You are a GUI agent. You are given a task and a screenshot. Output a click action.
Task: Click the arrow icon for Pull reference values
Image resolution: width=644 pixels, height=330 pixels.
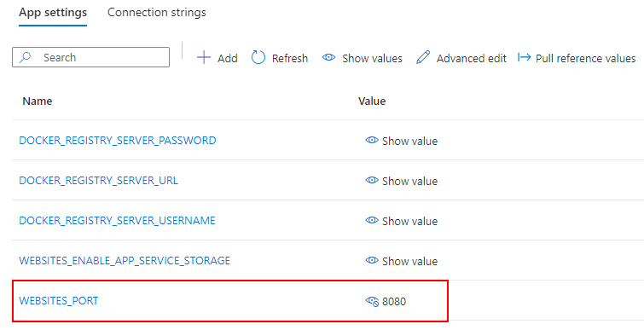click(x=524, y=57)
